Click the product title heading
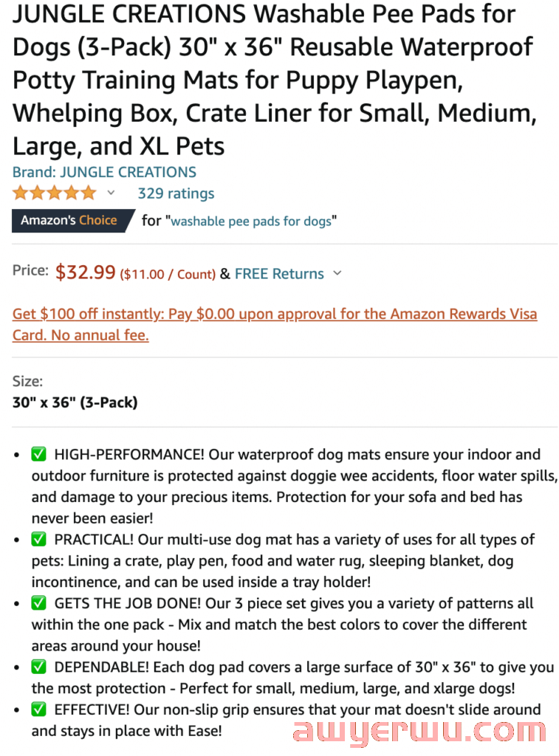 [275, 80]
